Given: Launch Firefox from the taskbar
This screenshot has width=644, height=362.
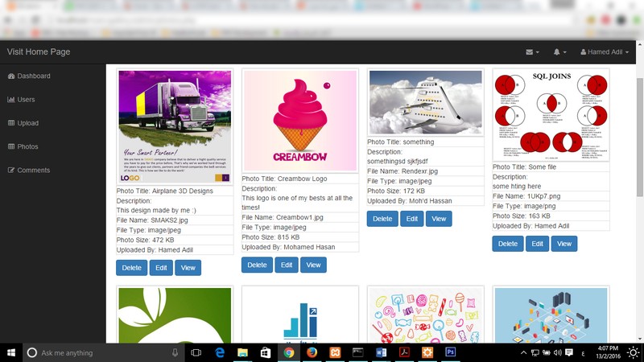Looking at the screenshot, I should pyautogui.click(x=312, y=352).
